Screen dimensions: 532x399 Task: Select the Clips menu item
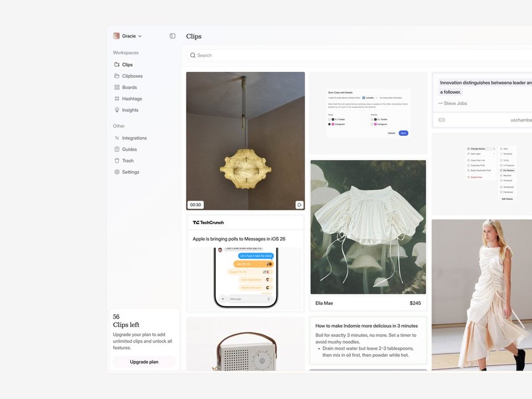click(x=127, y=64)
